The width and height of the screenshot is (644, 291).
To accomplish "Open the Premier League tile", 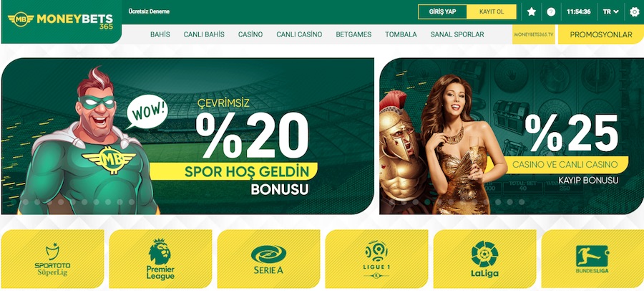I will point(160,259).
